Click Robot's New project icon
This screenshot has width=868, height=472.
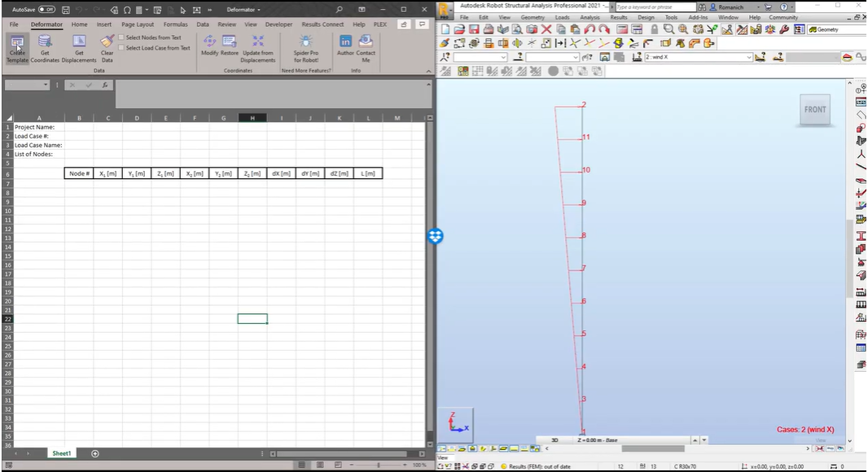click(445, 29)
